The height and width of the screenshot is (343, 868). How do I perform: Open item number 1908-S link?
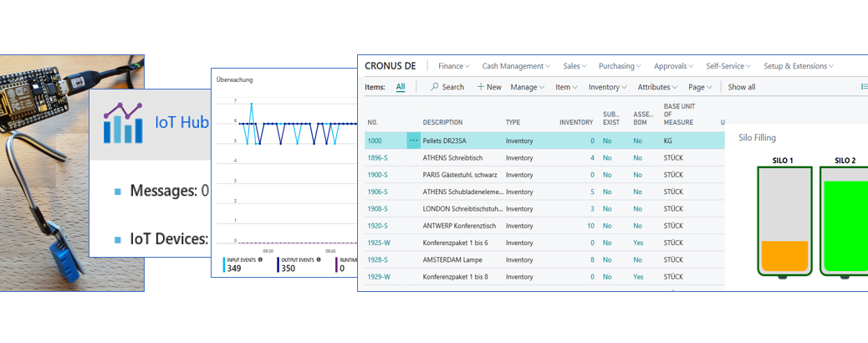click(x=377, y=209)
